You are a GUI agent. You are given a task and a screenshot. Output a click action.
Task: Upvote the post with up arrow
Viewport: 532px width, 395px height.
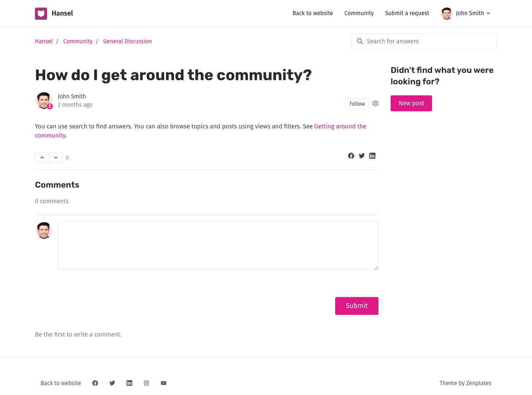42,158
